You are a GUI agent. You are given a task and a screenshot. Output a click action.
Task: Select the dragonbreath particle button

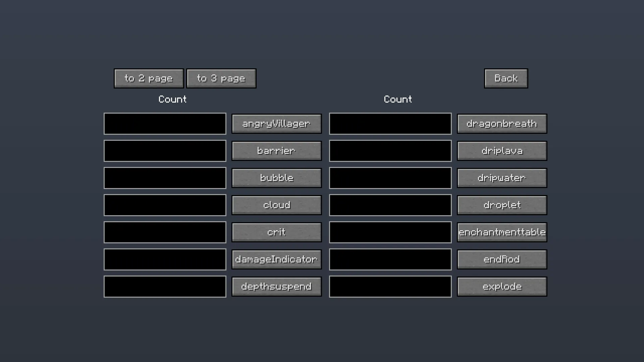[501, 123]
